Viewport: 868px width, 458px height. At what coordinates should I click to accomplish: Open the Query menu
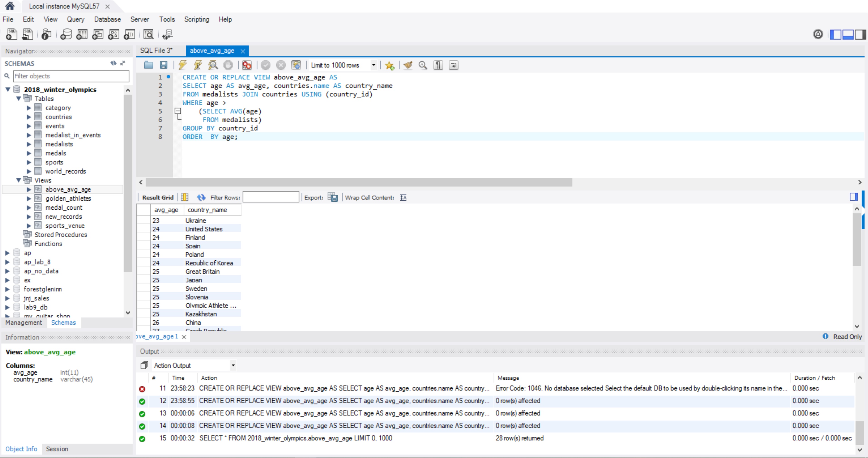pyautogui.click(x=75, y=19)
